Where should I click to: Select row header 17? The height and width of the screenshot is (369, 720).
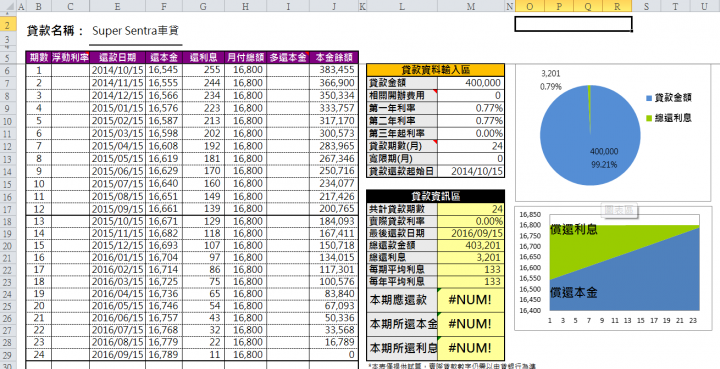coord(9,209)
